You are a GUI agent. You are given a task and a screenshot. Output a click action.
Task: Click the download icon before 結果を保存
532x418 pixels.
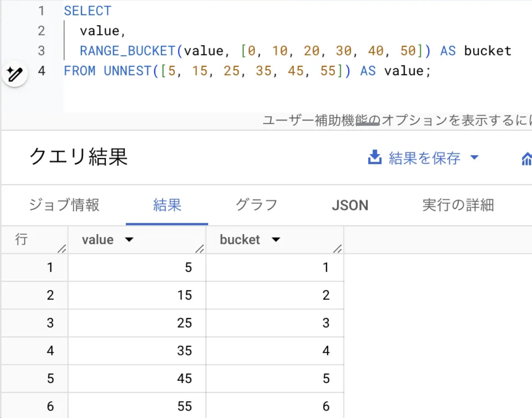click(375, 158)
